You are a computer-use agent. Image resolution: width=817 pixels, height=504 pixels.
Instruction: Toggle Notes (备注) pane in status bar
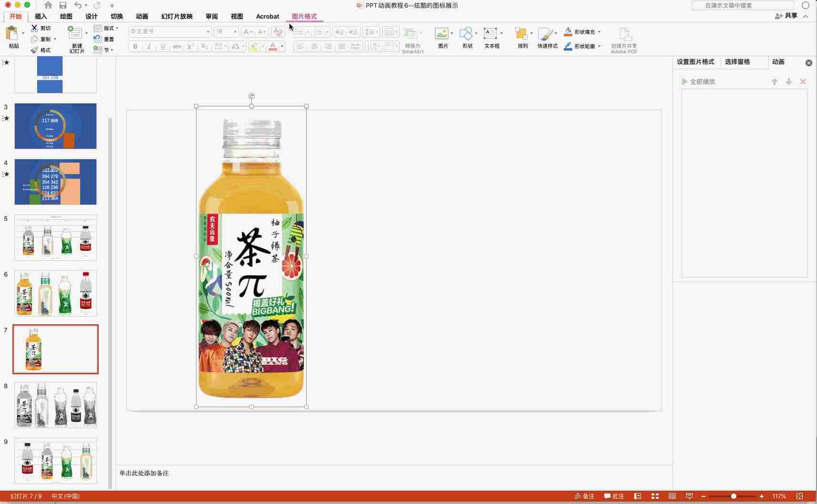pyautogui.click(x=584, y=496)
